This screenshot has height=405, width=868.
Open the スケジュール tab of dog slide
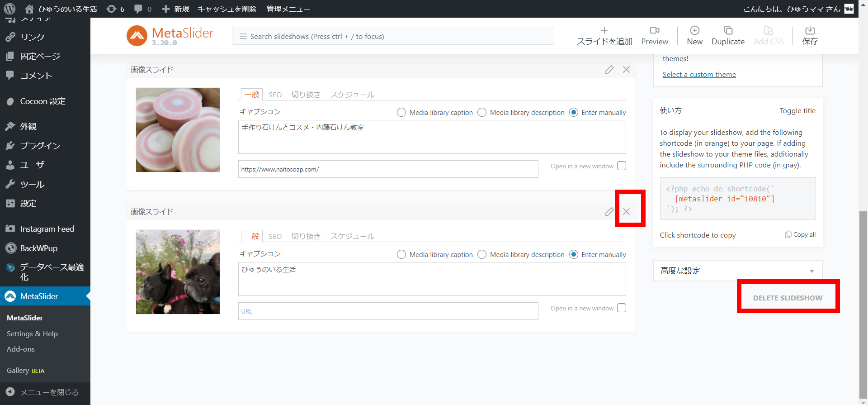pyautogui.click(x=352, y=236)
